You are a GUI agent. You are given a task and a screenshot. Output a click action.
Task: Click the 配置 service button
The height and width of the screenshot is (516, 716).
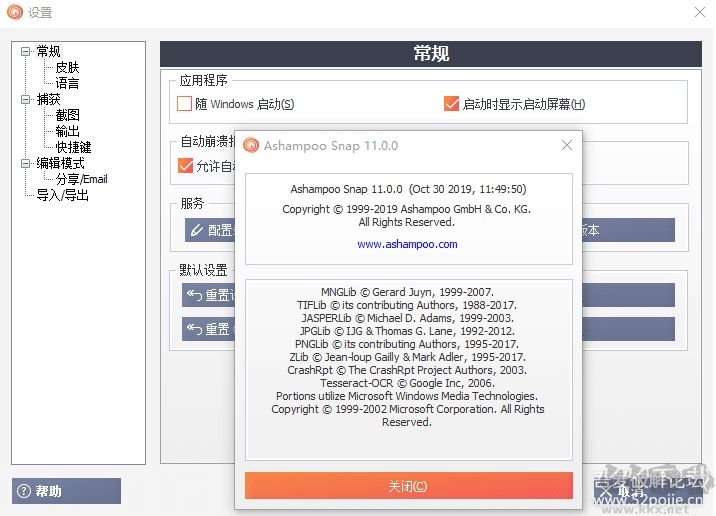[x=210, y=230]
